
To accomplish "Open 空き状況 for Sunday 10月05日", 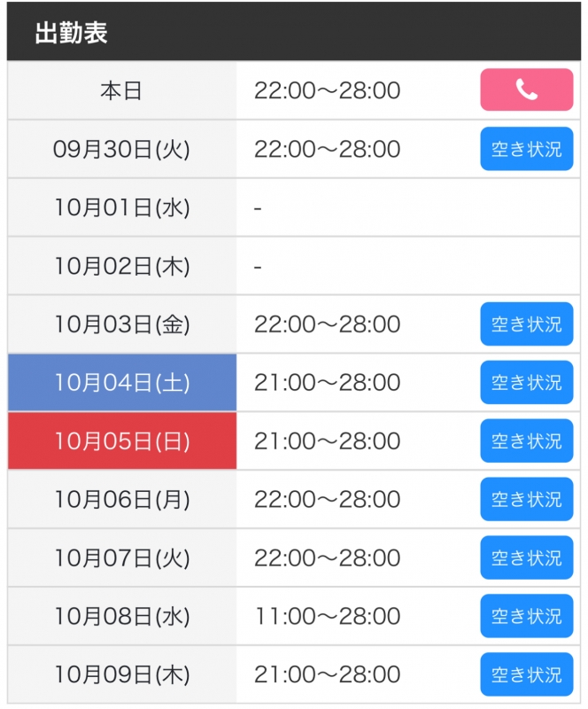I will click(x=526, y=441).
